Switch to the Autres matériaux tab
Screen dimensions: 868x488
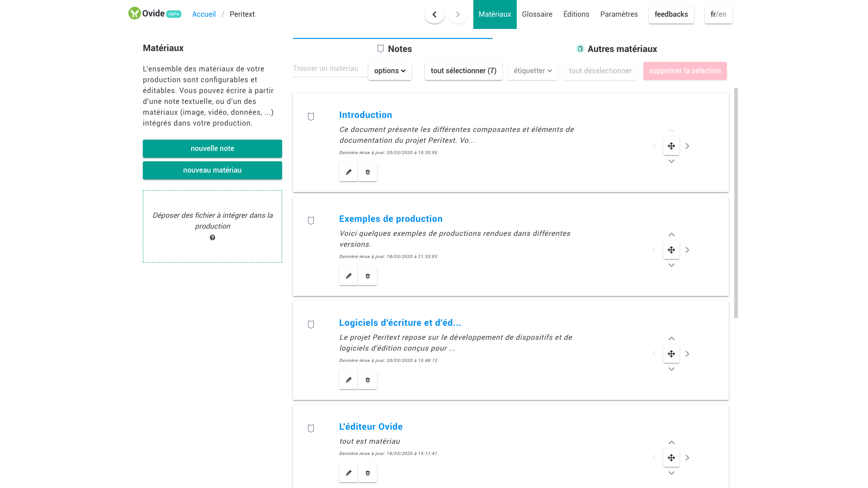coord(617,49)
